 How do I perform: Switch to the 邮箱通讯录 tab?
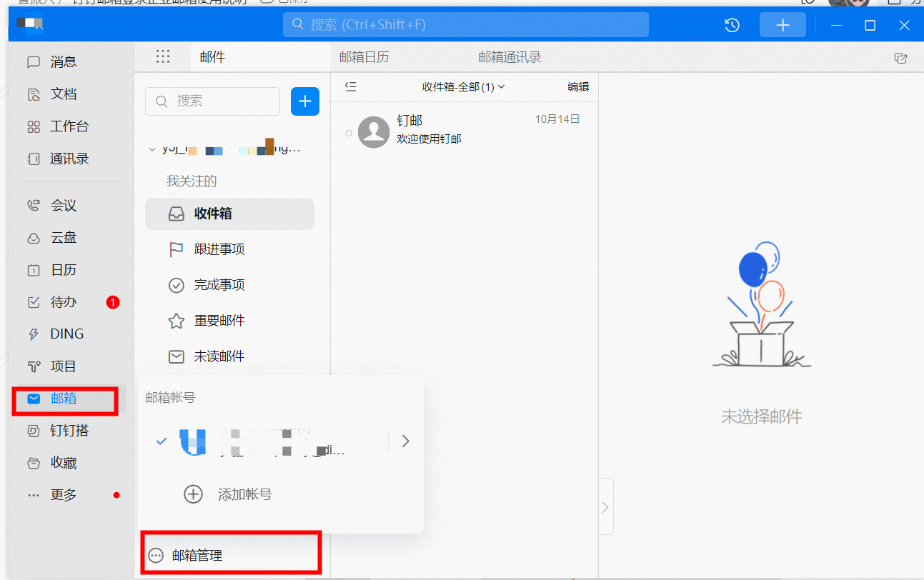pyautogui.click(x=510, y=57)
